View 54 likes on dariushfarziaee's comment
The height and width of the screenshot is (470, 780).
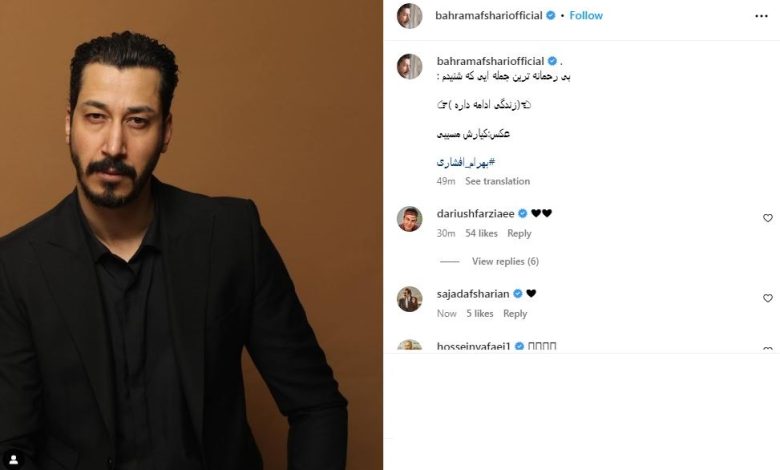point(481,233)
